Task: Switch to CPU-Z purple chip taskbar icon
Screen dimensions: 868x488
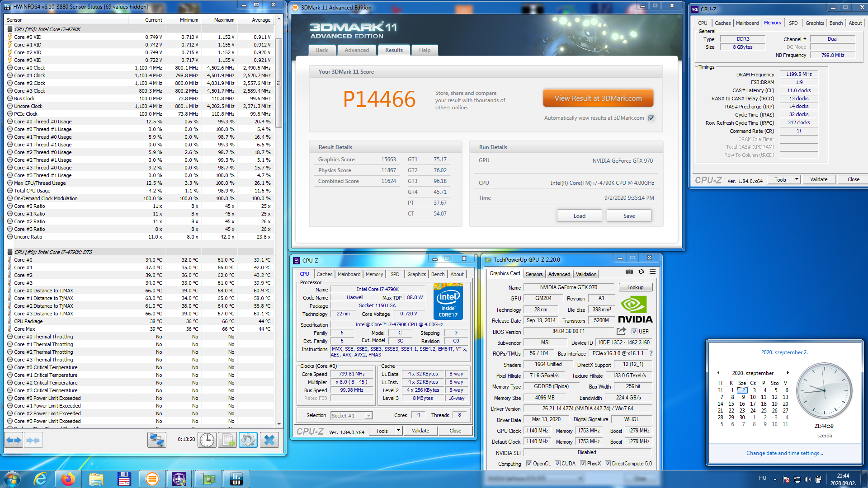Action: coord(179,479)
